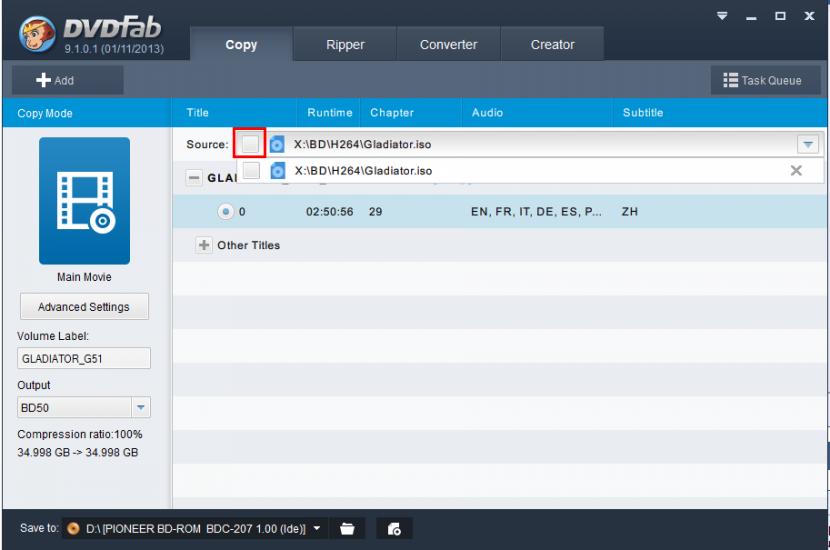Click the chapter count 29
Viewport: 830px width, 550px height.
tap(375, 211)
